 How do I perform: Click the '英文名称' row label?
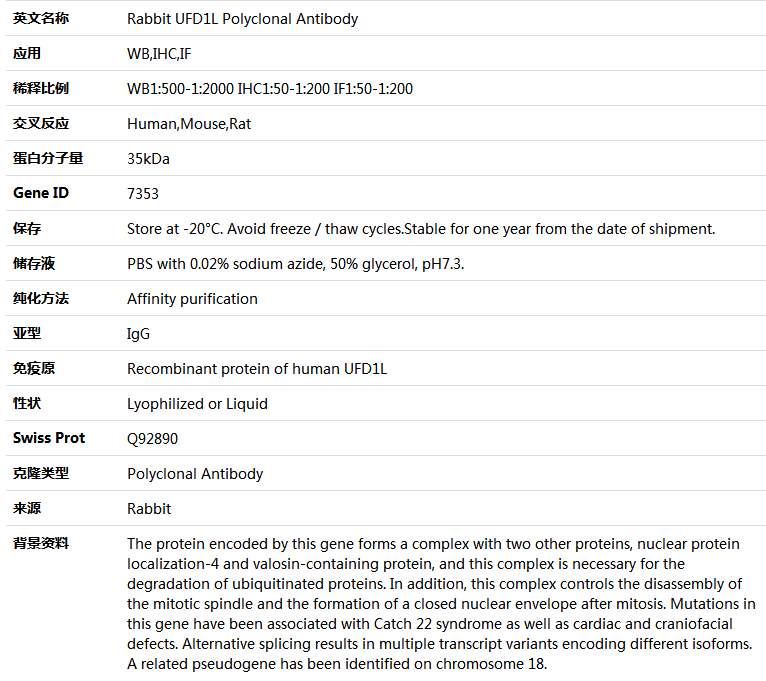[x=41, y=19]
